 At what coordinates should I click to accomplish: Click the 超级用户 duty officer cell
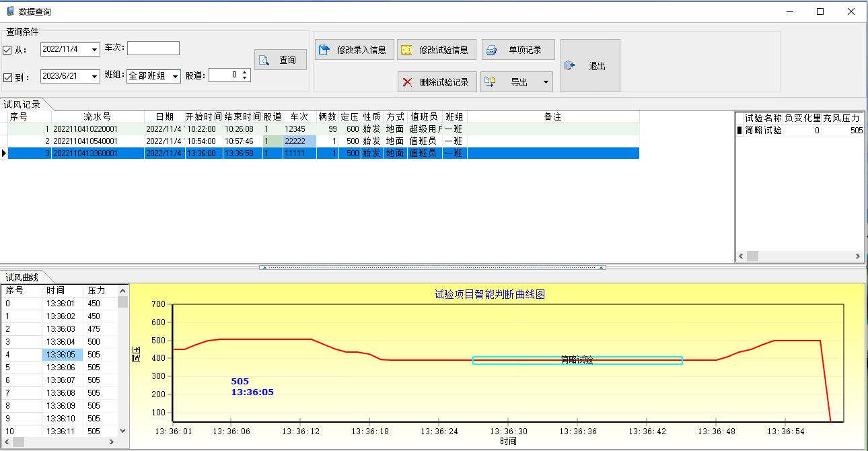point(425,129)
